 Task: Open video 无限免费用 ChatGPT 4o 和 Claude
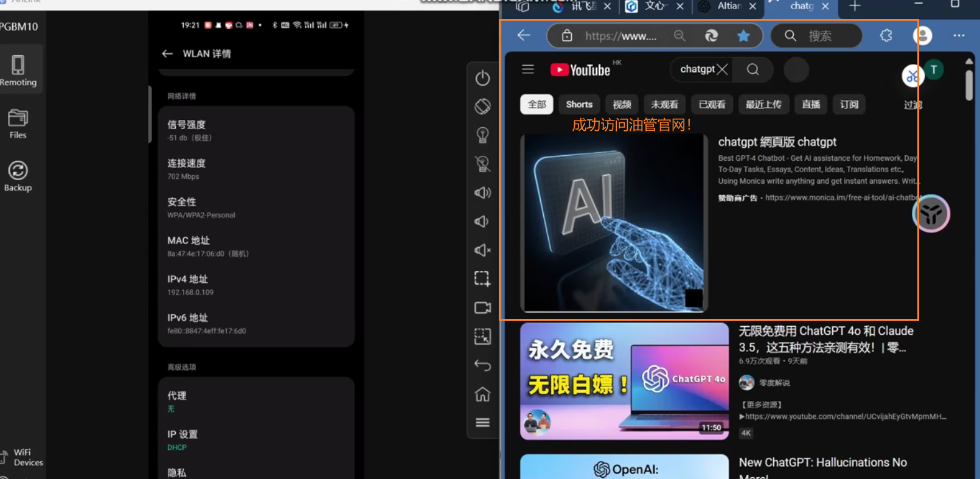click(x=826, y=339)
